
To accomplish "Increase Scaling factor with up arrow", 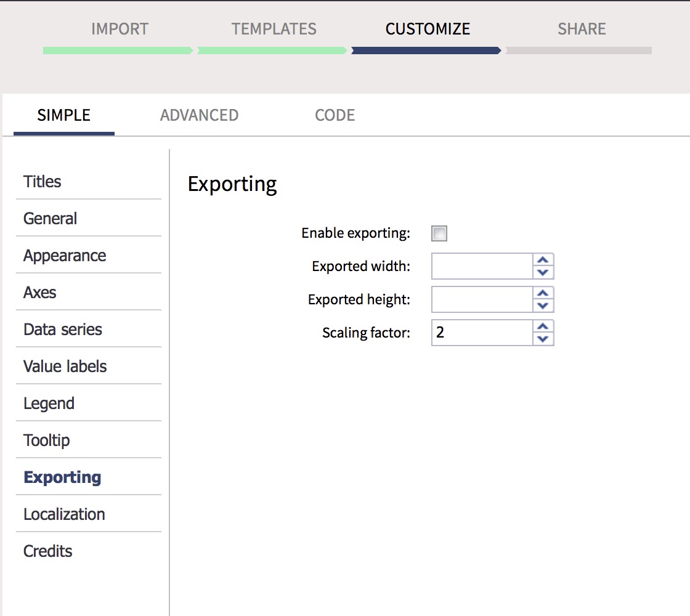I will pyautogui.click(x=543, y=326).
